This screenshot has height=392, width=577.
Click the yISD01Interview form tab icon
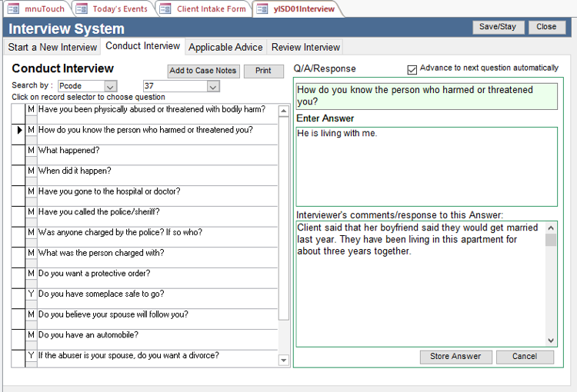click(x=261, y=9)
